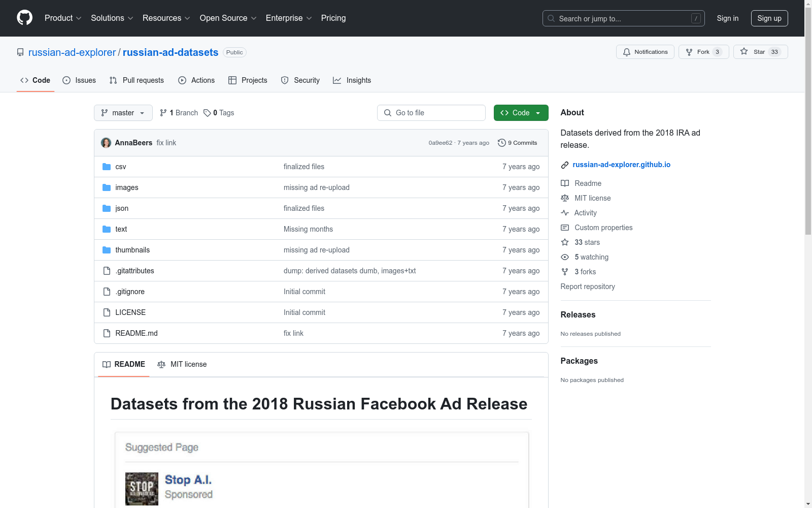Click the Stop A.I. ad thumbnail image
The height and width of the screenshot is (508, 812).
click(x=142, y=489)
